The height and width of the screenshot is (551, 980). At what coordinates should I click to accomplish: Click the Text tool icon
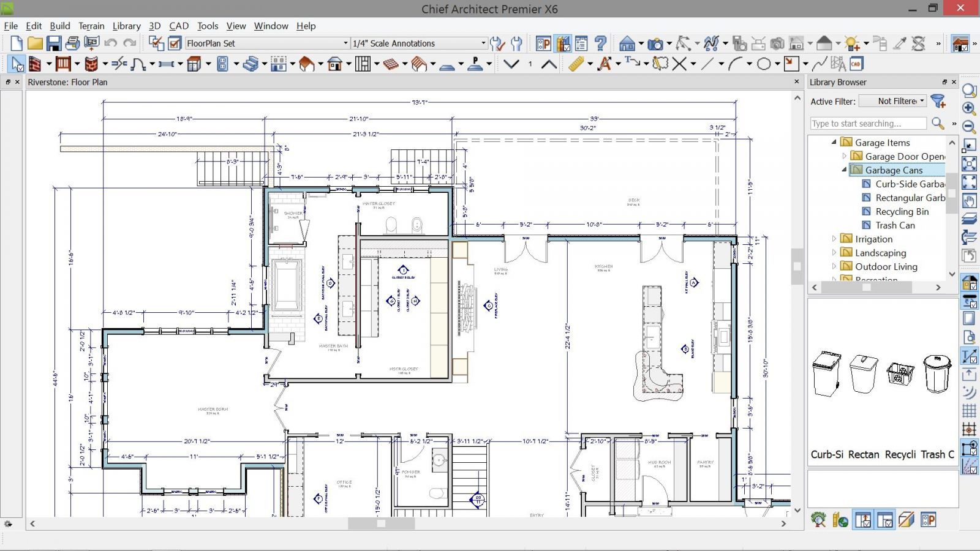pos(605,64)
